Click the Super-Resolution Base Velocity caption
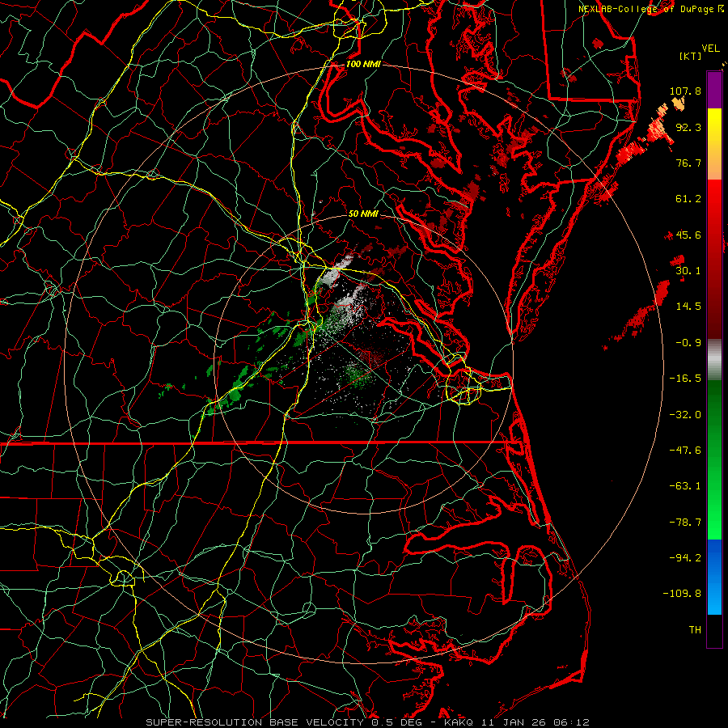This screenshot has height=728, width=728. pyautogui.click(x=367, y=722)
